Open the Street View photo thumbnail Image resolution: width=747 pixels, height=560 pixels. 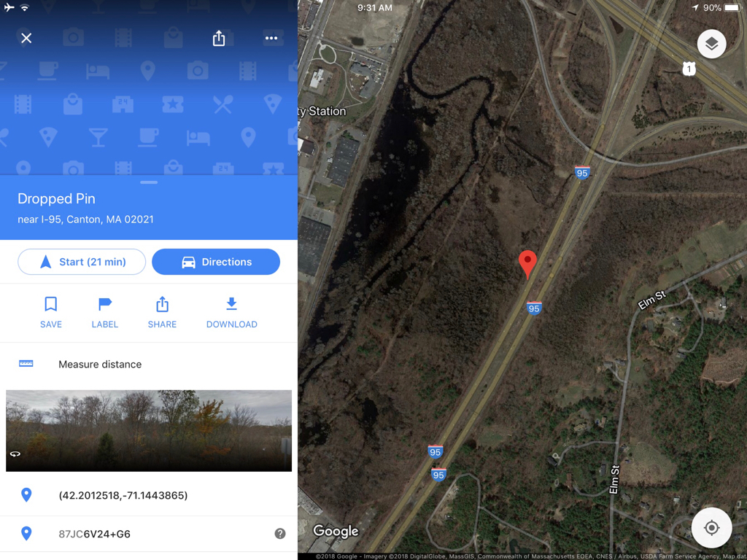point(149,431)
